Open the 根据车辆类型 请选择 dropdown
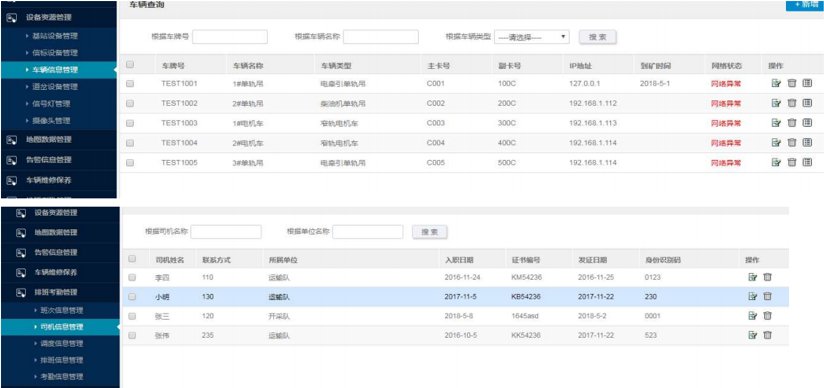 tap(532, 37)
